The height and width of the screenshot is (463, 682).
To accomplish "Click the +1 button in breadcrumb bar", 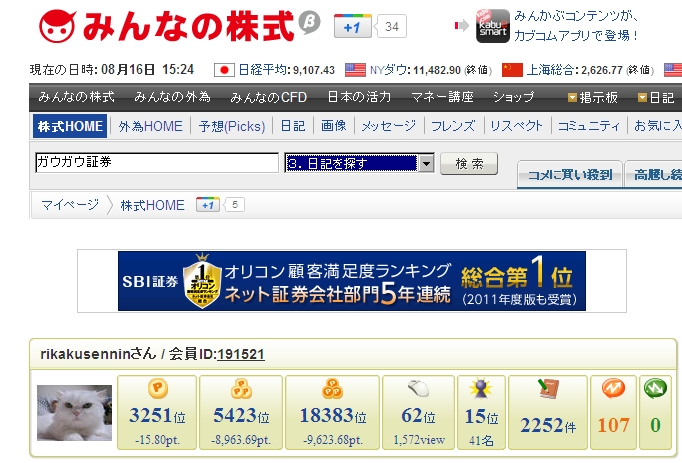I will (x=208, y=205).
